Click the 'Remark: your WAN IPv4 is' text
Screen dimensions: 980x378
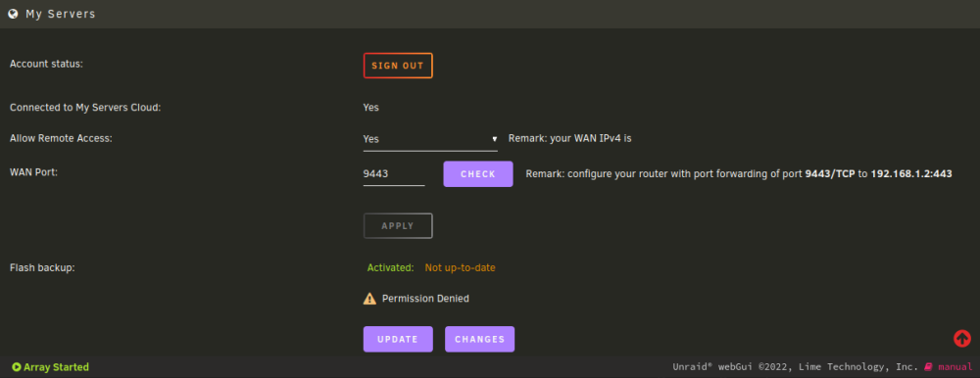570,139
